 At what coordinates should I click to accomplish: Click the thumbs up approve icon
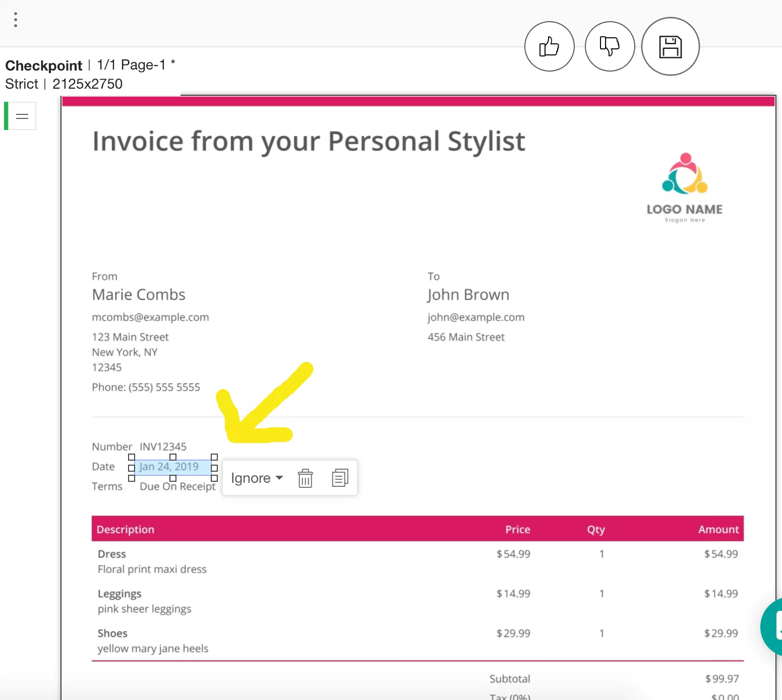[549, 46]
